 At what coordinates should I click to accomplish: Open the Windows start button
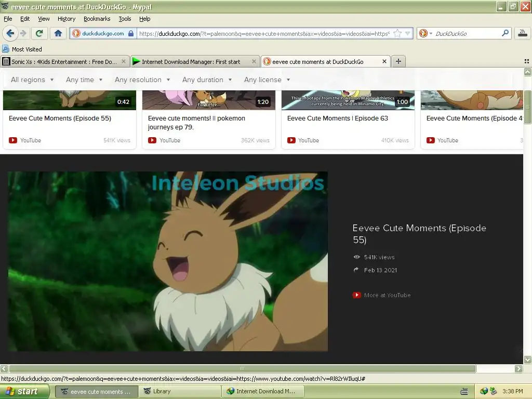pos(25,391)
